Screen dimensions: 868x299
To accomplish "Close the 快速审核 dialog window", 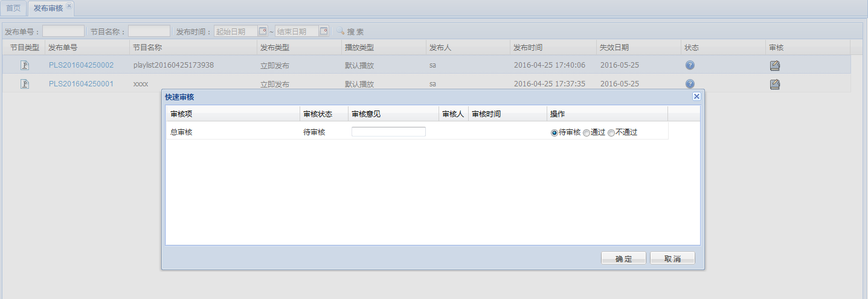I will pos(696,97).
